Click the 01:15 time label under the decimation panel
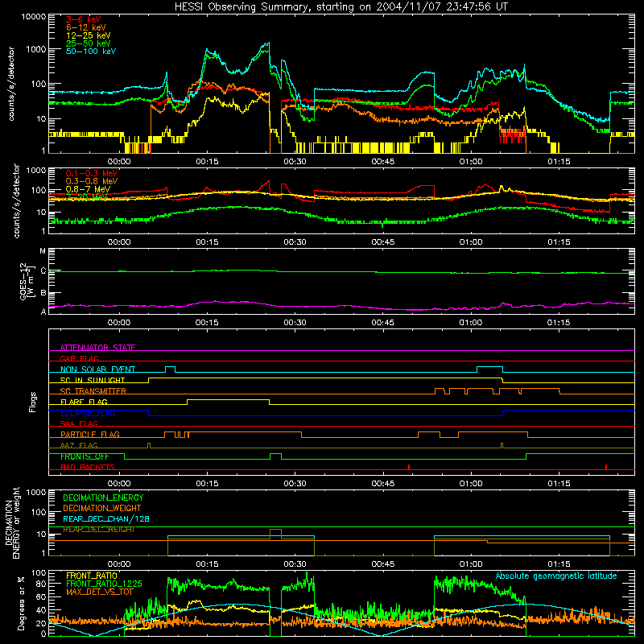The height and width of the screenshot is (644, 644). [x=559, y=564]
